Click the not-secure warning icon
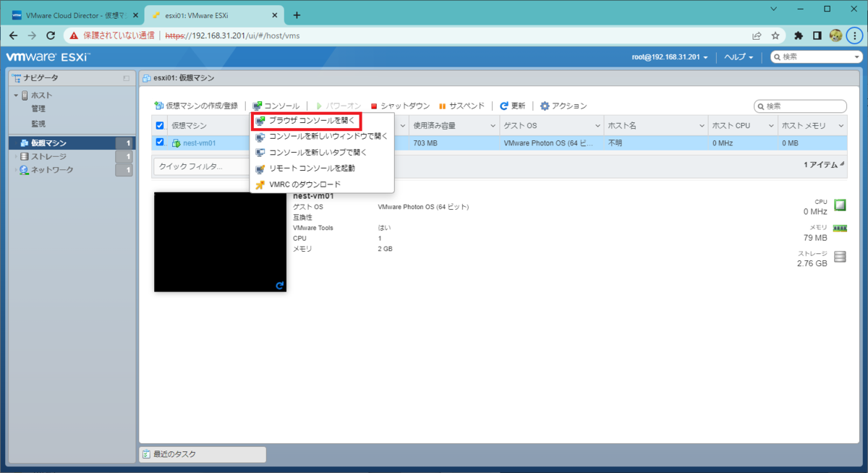This screenshot has width=868, height=473. tap(75, 35)
